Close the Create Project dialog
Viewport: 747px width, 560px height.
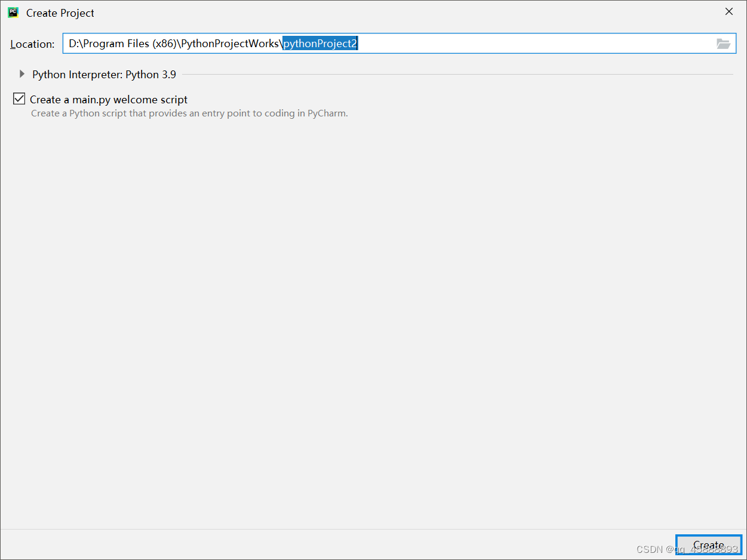[728, 12]
